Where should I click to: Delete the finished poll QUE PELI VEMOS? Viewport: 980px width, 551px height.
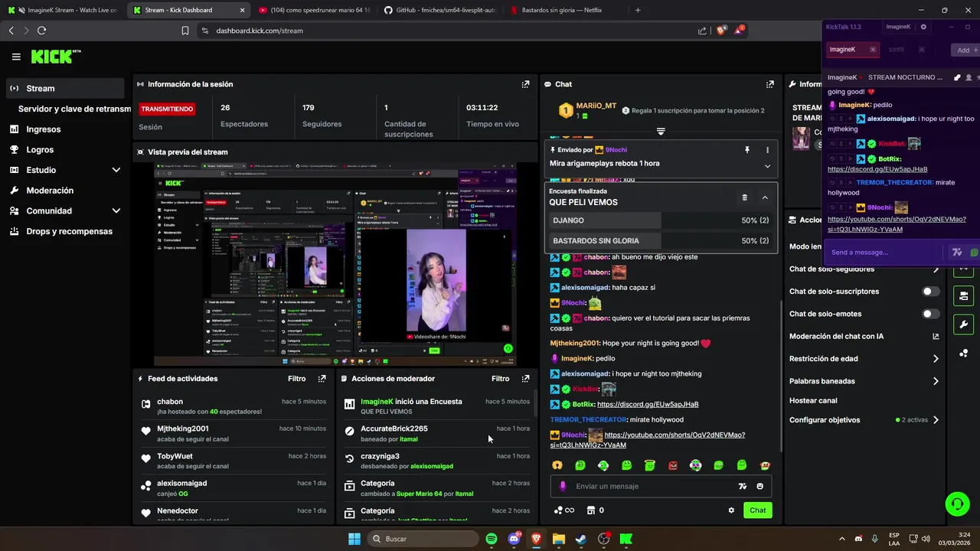coord(744,197)
